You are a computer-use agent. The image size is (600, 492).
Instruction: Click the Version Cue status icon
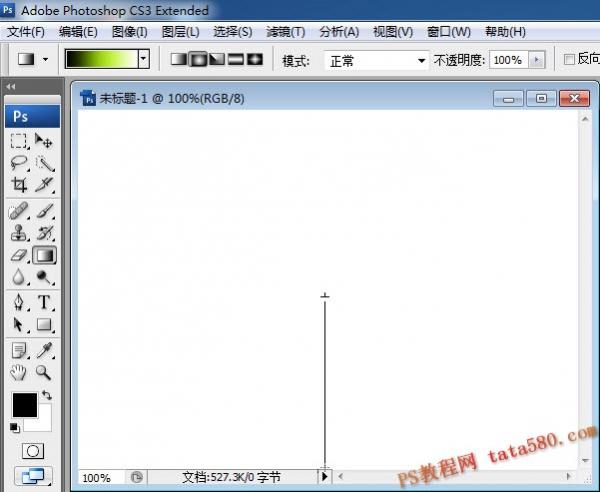coord(137,477)
